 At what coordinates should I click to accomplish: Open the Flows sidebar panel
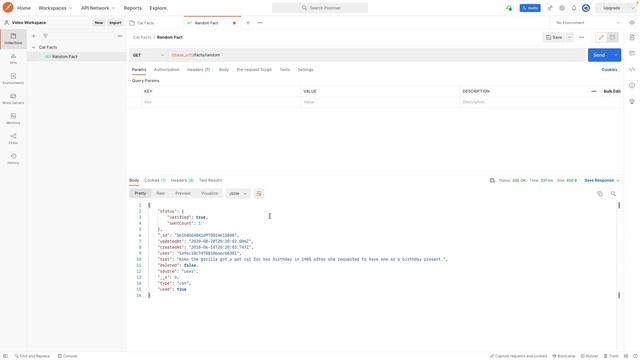(x=13, y=139)
